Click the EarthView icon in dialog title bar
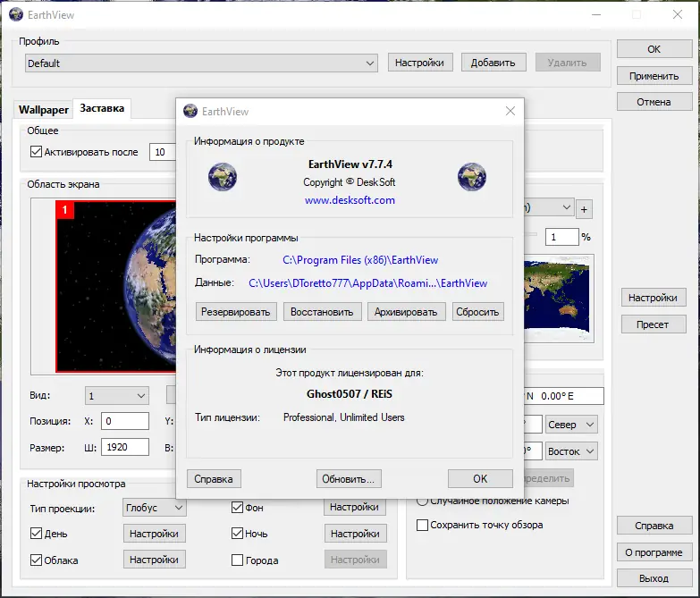The height and width of the screenshot is (598, 700). (190, 111)
